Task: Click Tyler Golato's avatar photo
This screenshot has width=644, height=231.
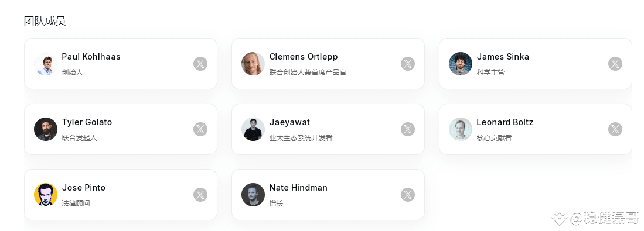Action: coord(46,129)
